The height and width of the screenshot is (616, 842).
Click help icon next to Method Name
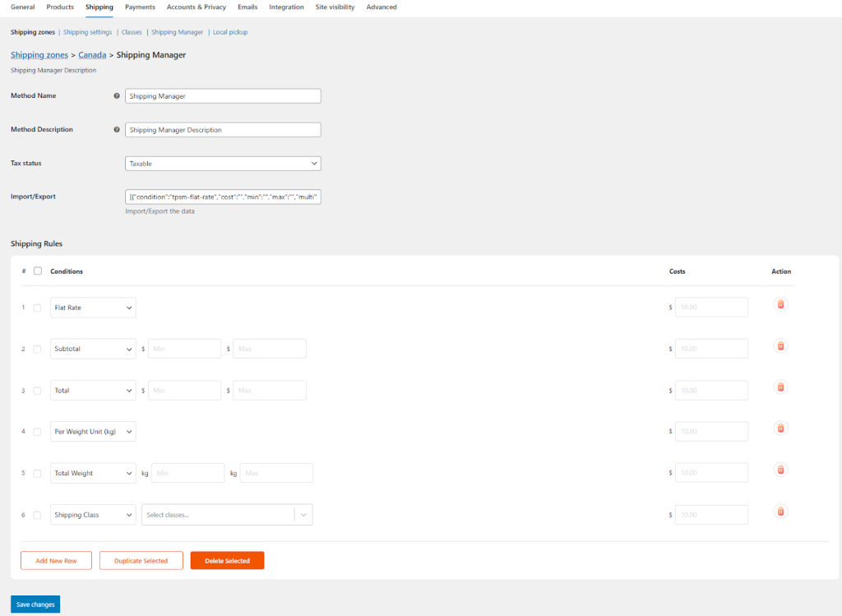coord(117,96)
